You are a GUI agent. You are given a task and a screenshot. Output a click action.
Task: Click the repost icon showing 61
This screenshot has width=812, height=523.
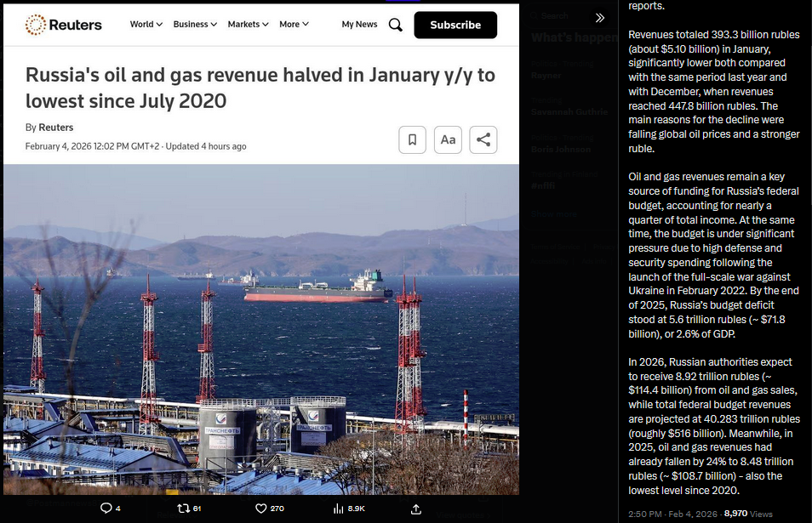pos(189,509)
